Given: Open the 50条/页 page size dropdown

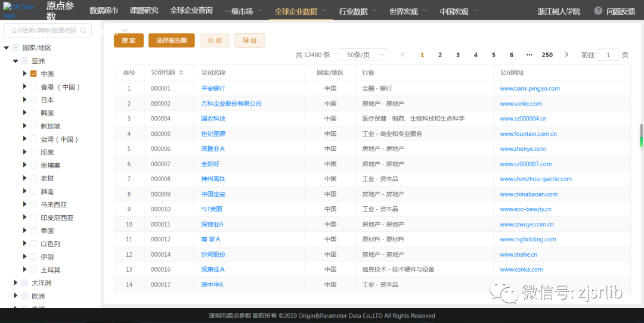Looking at the screenshot, I should [x=363, y=55].
